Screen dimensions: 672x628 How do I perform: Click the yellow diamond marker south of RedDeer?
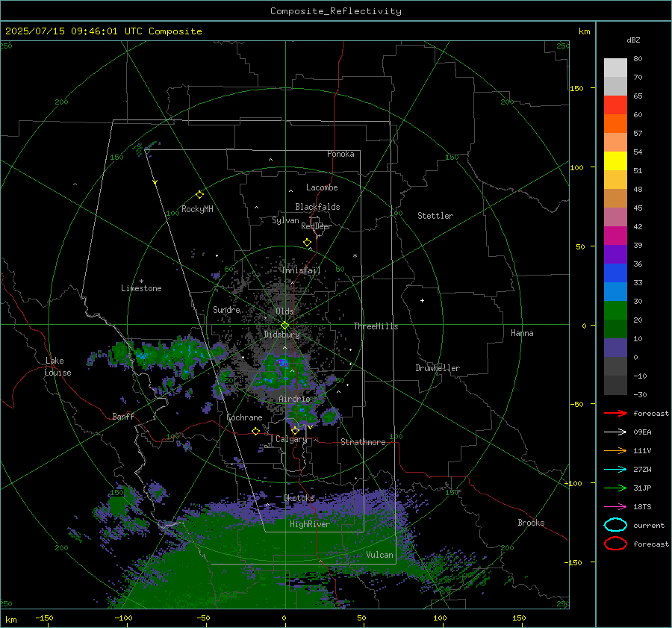pos(307,243)
